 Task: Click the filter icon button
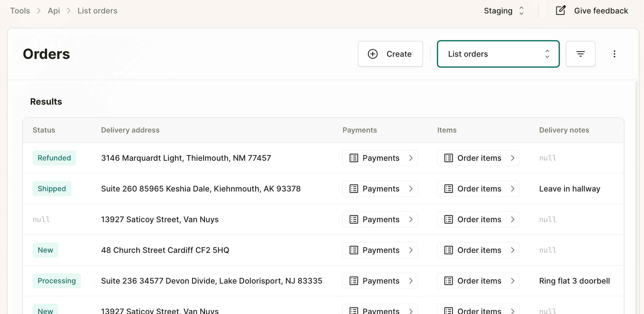(580, 54)
